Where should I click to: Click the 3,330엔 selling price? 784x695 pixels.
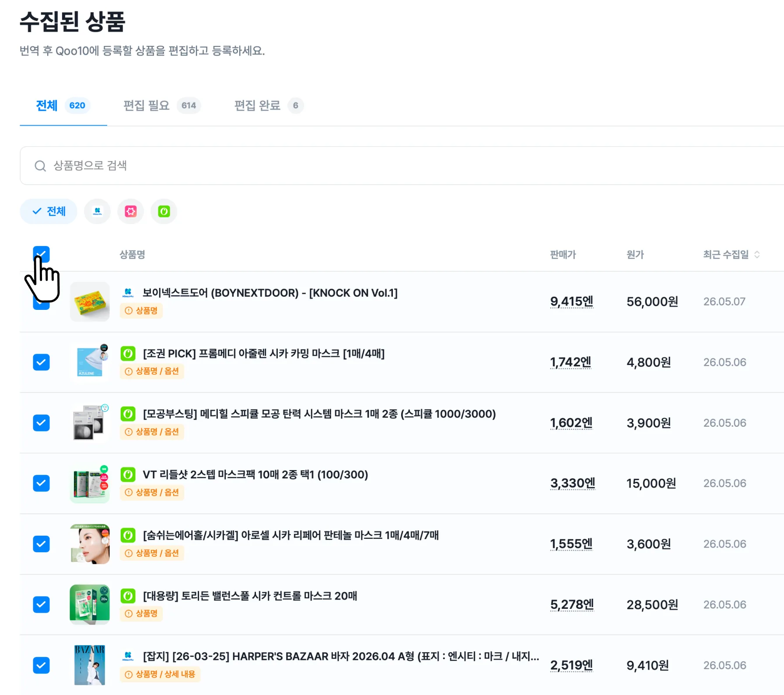pos(573,483)
